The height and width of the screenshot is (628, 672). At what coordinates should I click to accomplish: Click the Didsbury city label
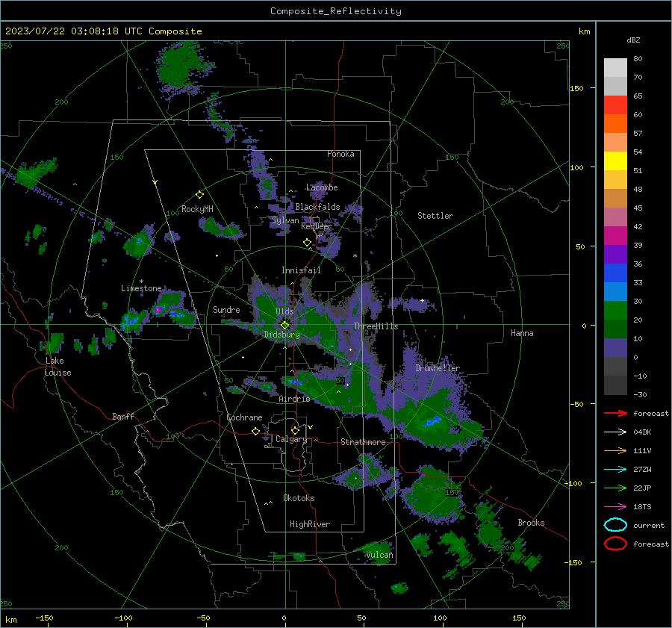282,335
